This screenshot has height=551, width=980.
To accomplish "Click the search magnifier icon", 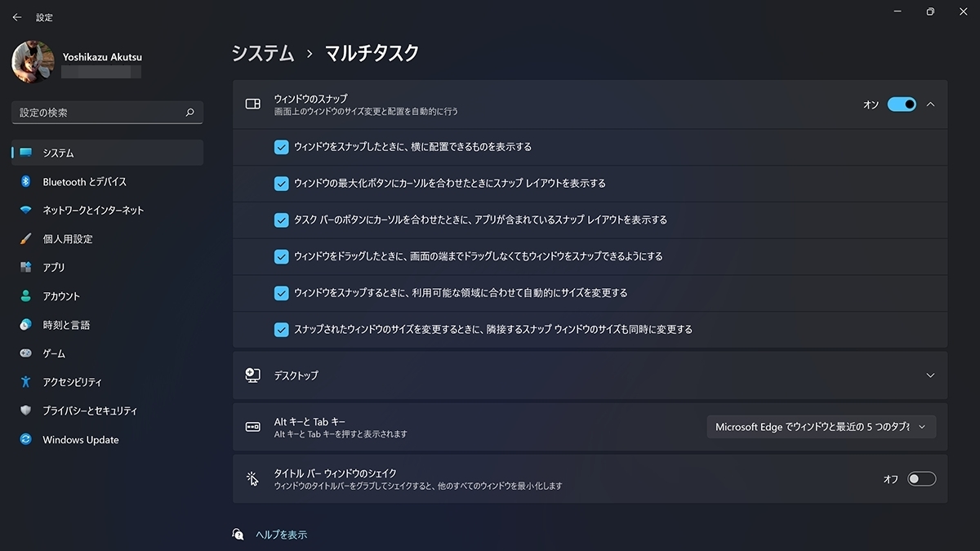I will click(x=190, y=113).
